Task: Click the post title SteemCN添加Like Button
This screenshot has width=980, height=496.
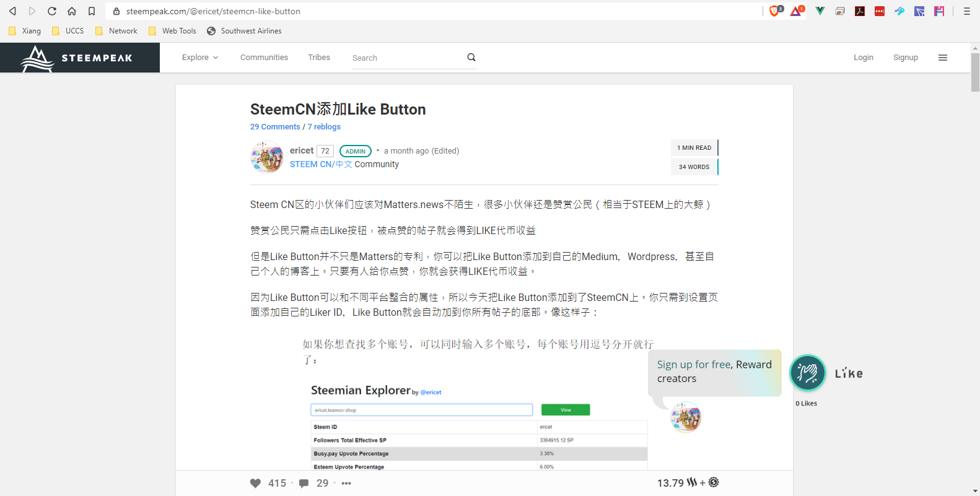Action: point(338,109)
